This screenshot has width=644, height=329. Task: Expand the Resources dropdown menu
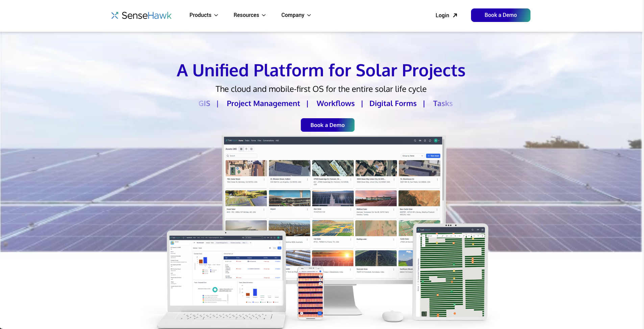250,15
